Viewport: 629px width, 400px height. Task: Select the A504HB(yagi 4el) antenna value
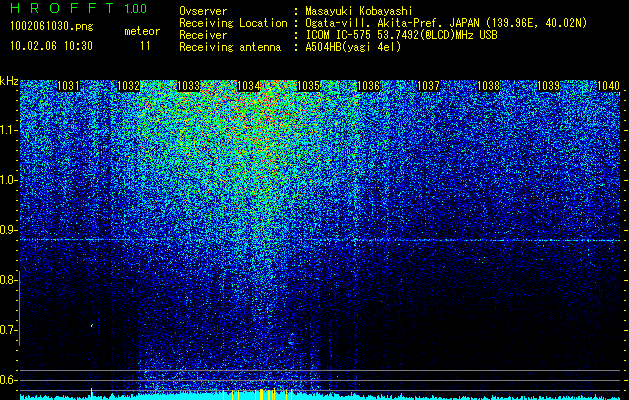click(x=353, y=47)
